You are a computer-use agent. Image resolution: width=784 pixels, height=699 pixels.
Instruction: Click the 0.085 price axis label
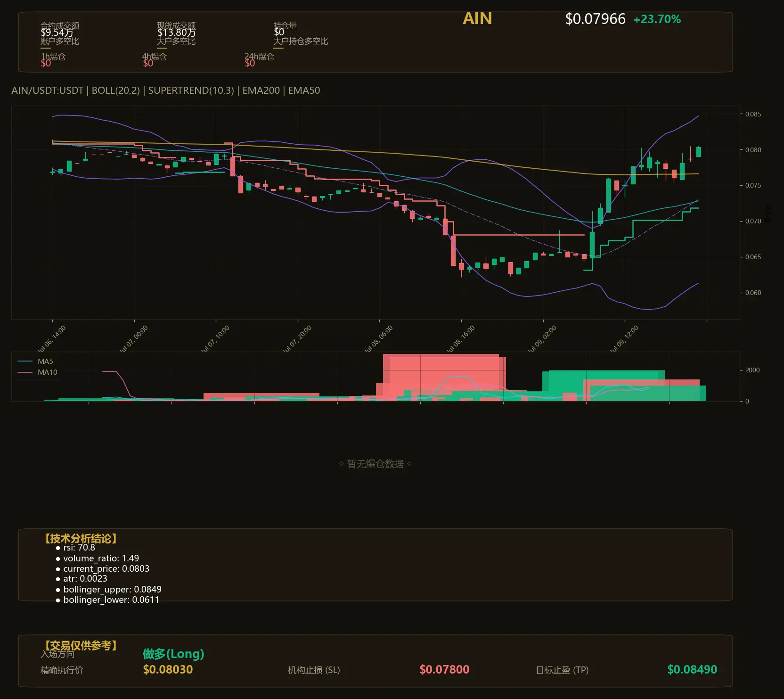point(753,114)
